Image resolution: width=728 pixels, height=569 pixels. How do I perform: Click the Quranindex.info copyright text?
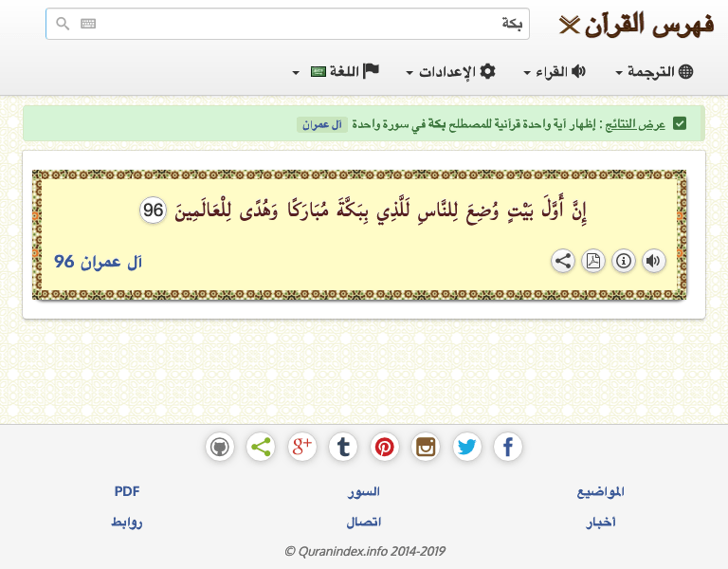364,551
